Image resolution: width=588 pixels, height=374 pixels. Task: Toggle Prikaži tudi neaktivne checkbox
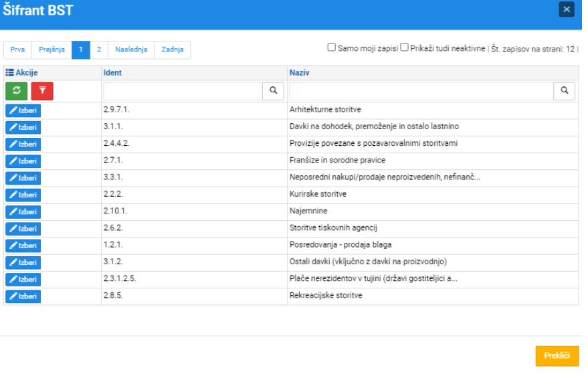[404, 48]
